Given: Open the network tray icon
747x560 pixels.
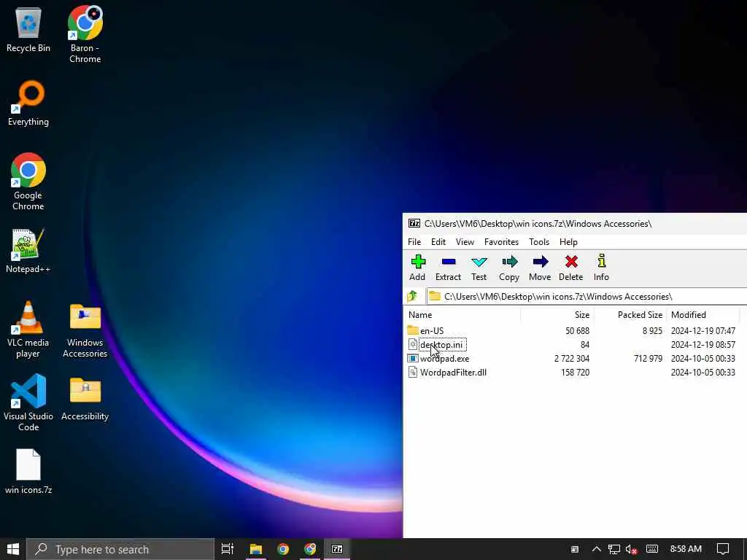Looking at the screenshot, I should [x=614, y=549].
